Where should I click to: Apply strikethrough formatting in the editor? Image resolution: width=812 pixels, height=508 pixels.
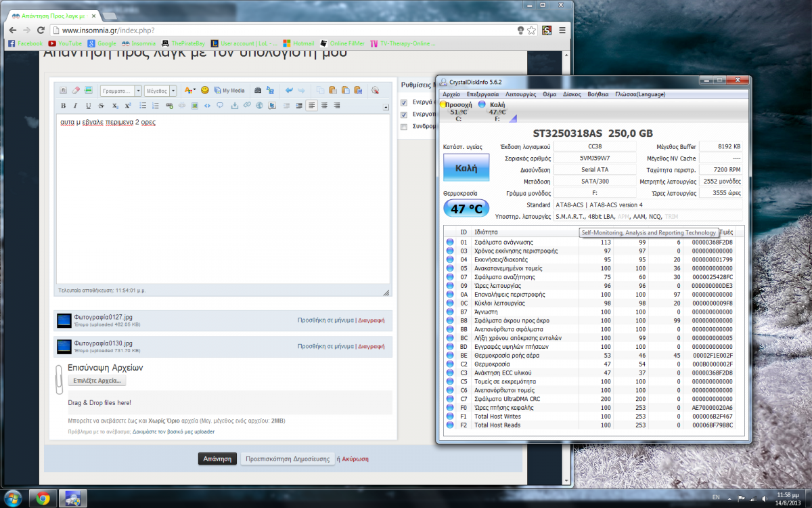101,106
